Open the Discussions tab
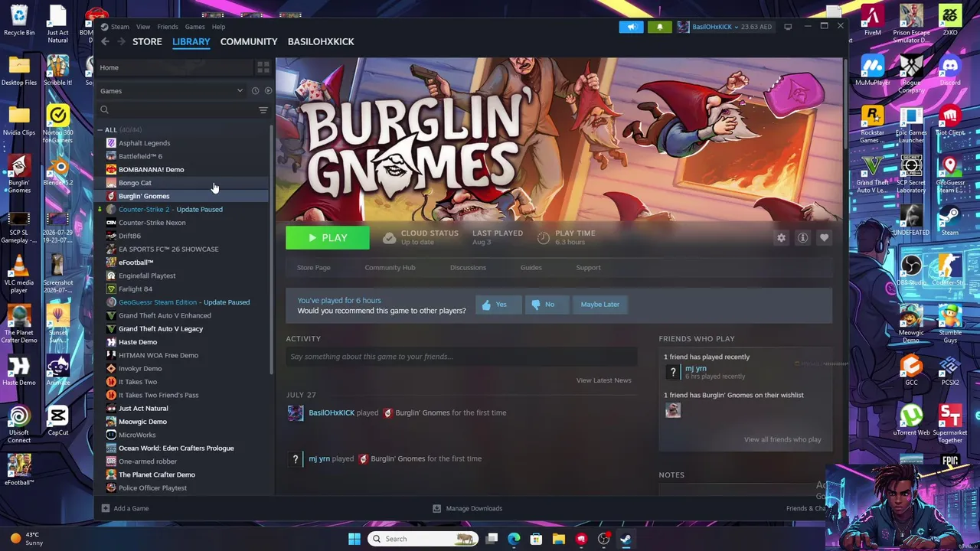 pos(468,268)
